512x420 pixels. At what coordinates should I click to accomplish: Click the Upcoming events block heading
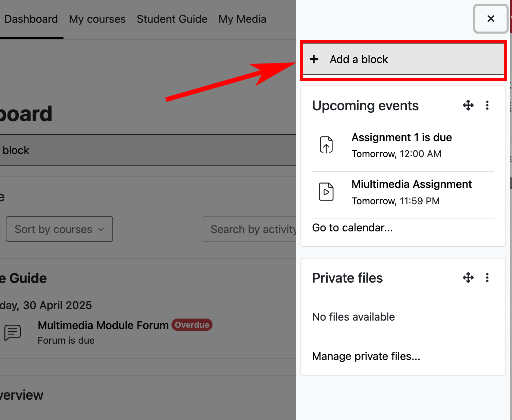(365, 106)
